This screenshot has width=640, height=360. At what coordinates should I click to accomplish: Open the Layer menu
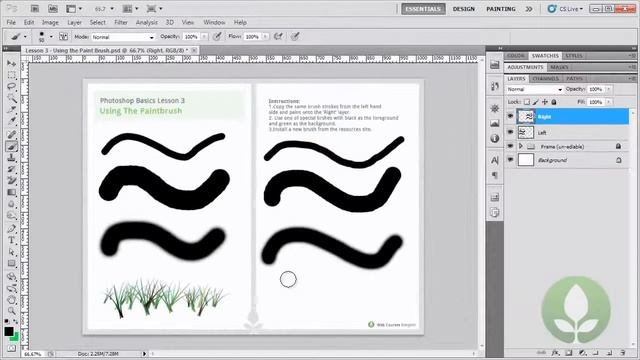(x=74, y=22)
